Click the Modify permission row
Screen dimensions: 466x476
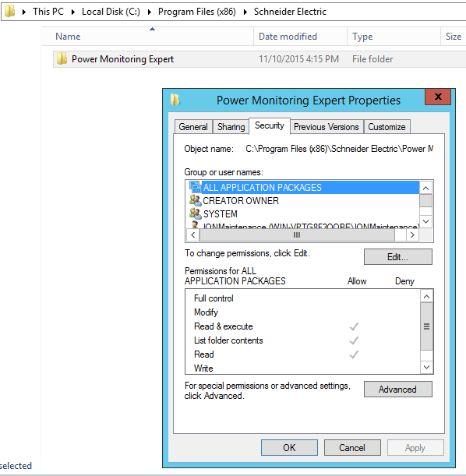pos(302,312)
